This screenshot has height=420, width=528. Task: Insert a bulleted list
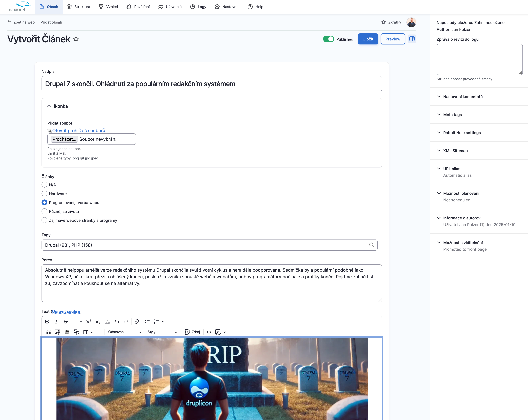[147, 322]
